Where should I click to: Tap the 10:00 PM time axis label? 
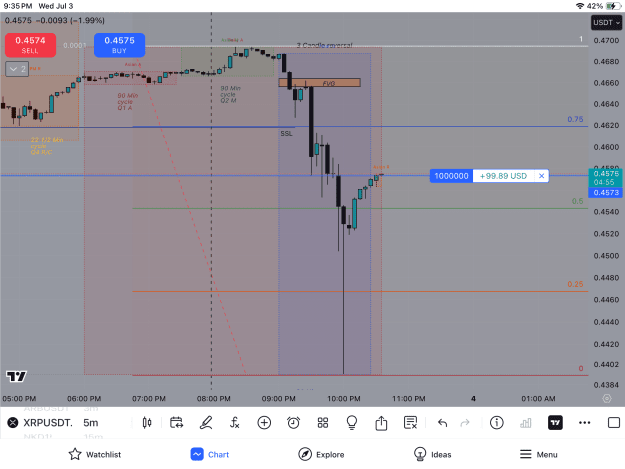(344, 398)
